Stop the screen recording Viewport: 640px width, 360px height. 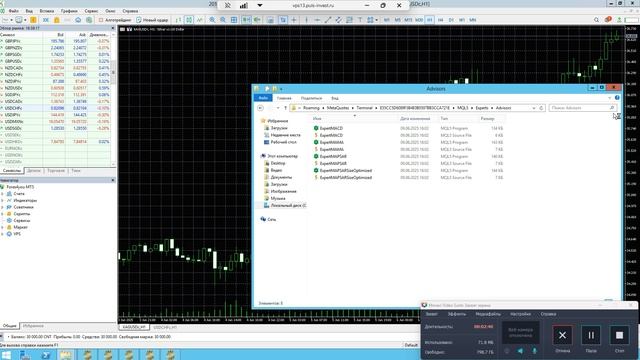619,336
